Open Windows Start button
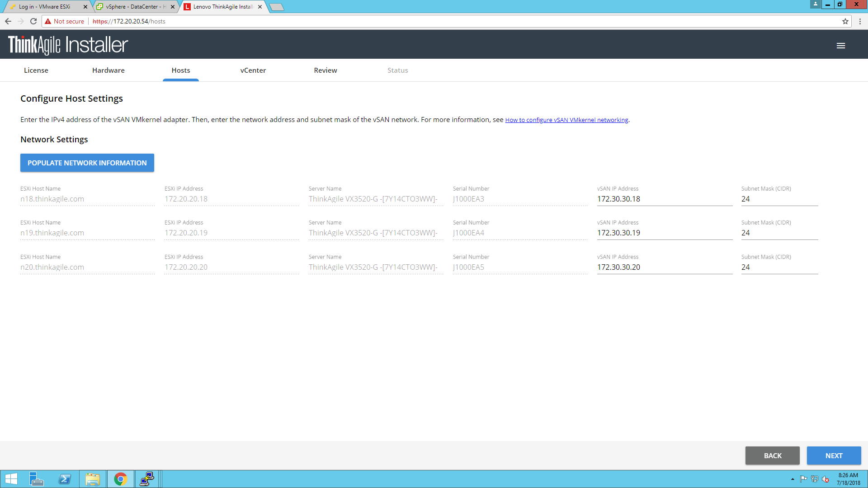 click(11, 479)
